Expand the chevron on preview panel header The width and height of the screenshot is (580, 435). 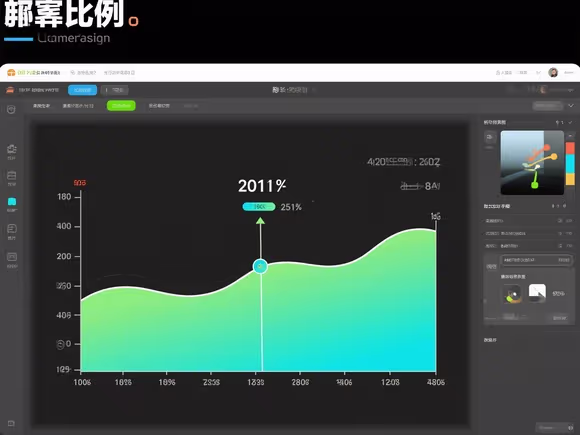[x=570, y=122]
